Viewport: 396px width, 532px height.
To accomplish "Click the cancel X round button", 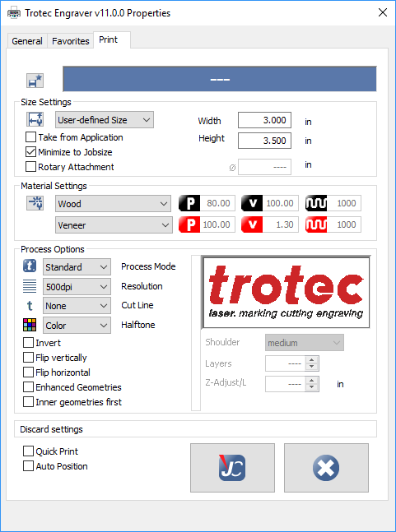I will tap(326, 468).
